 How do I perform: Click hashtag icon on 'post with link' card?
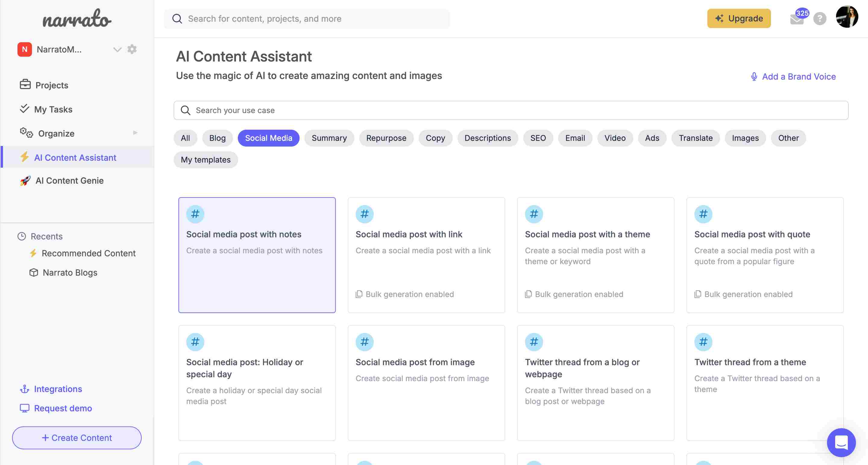[365, 214]
